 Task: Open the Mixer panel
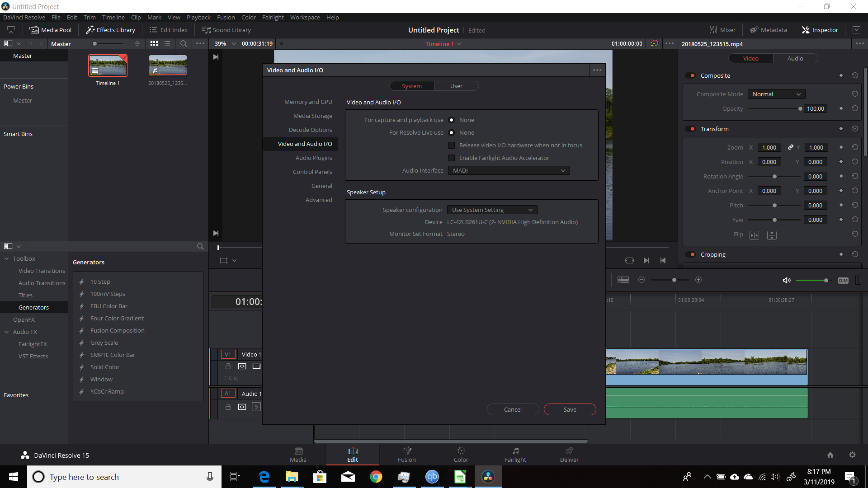point(722,30)
